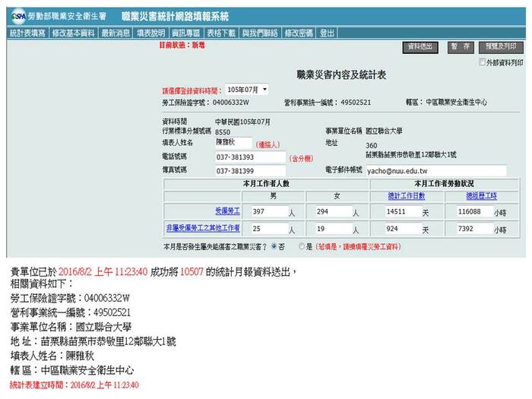532x399 pixels.
Task: Click the work hours field showing 7392
Action: pos(475,229)
